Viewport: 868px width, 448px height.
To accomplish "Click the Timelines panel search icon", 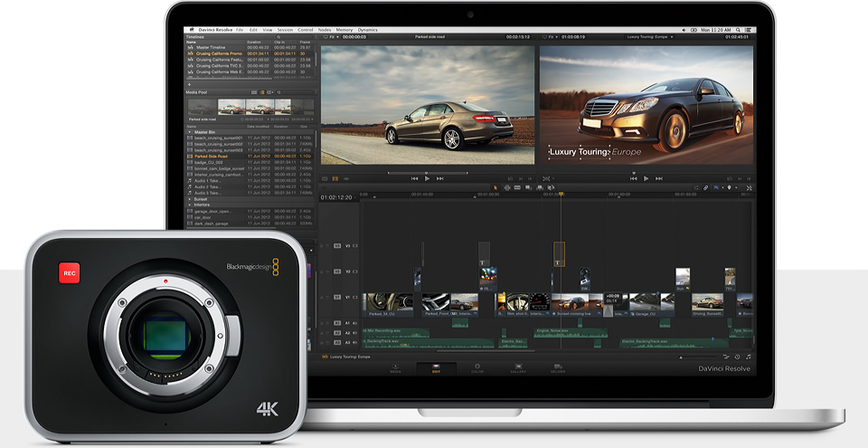I will point(278,37).
